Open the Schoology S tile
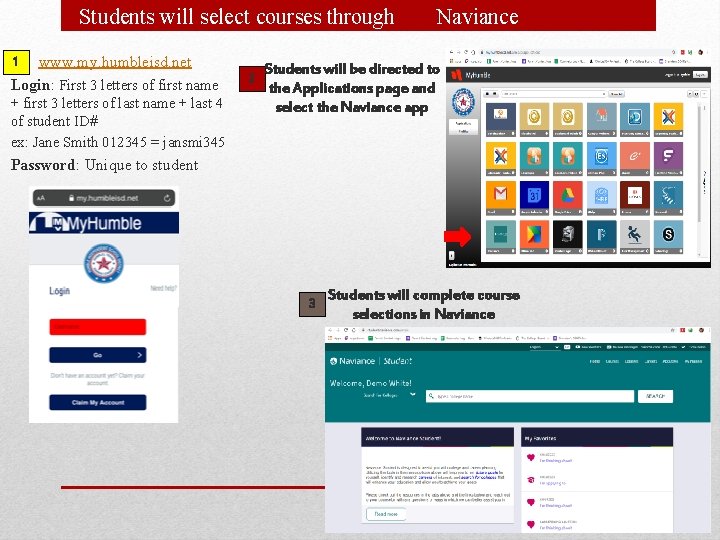This screenshot has width=720, height=540. pos(668,236)
